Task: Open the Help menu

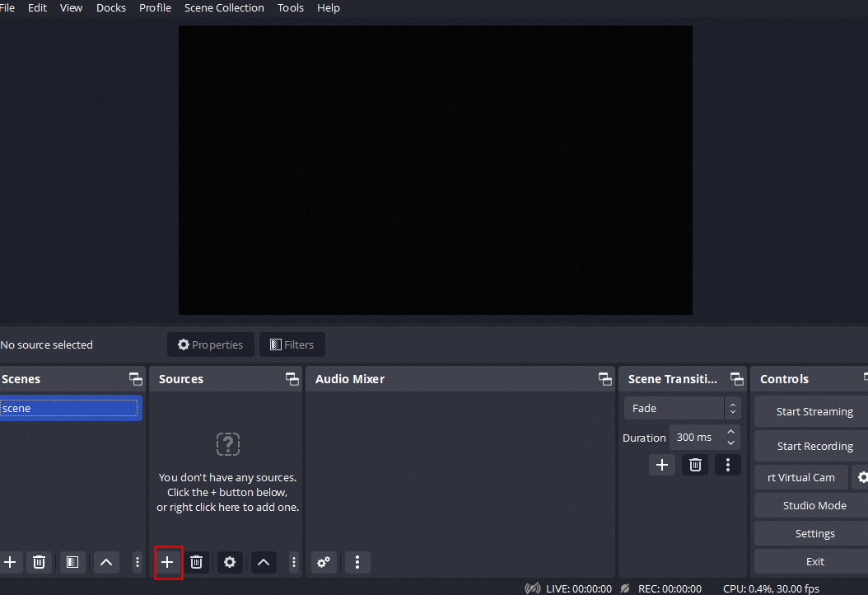Action: (329, 7)
